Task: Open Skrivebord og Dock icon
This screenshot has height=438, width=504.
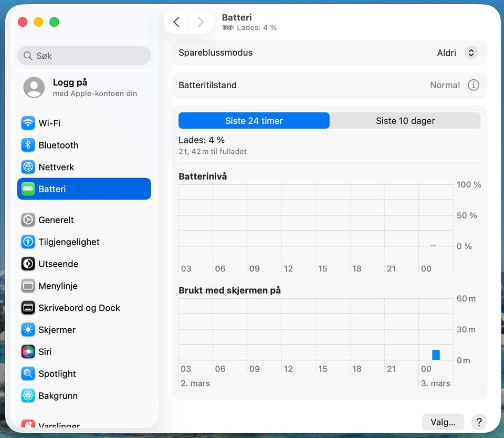Action: pos(28,308)
